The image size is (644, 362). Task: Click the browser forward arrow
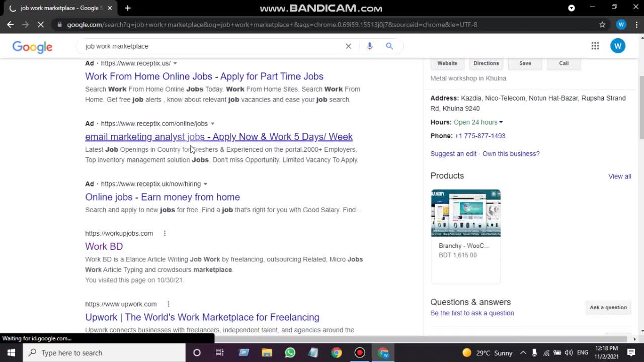coord(25,24)
